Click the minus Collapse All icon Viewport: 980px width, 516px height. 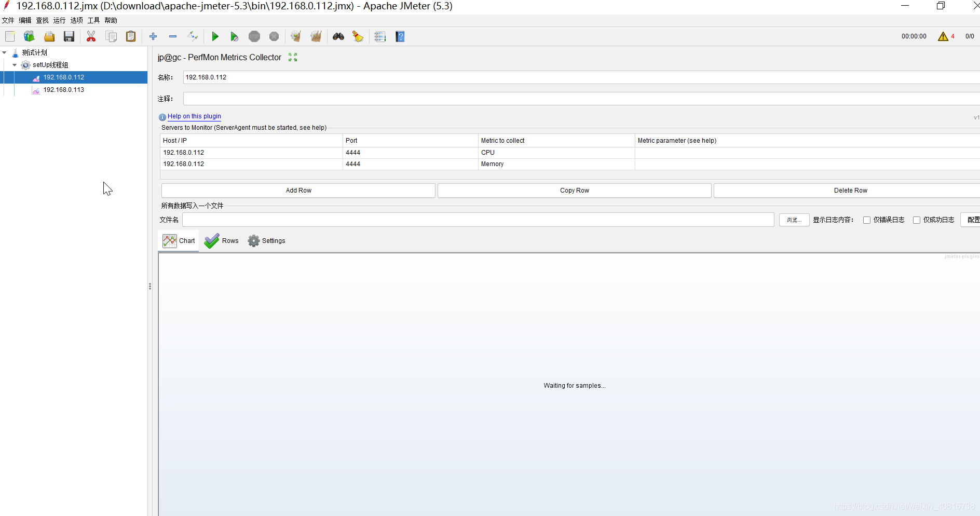(173, 36)
